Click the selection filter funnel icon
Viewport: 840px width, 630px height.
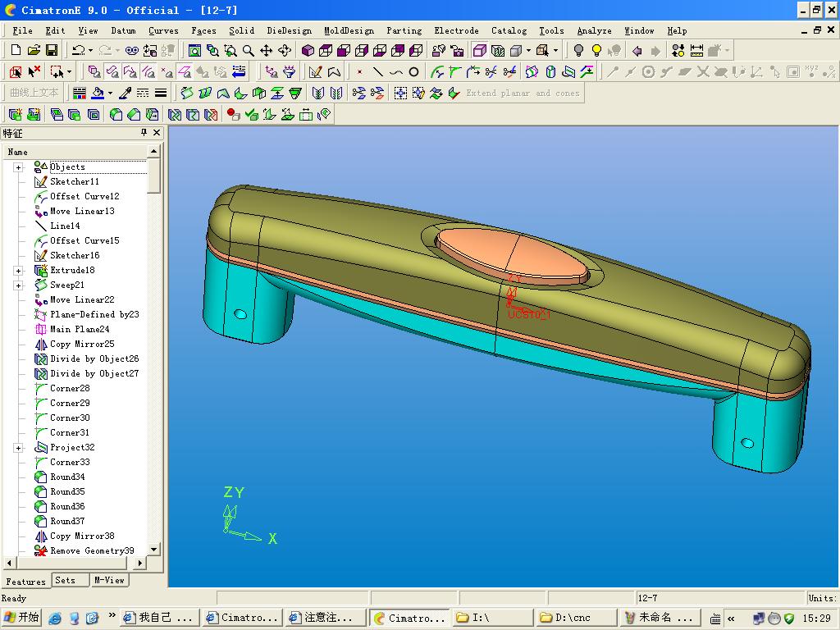290,71
